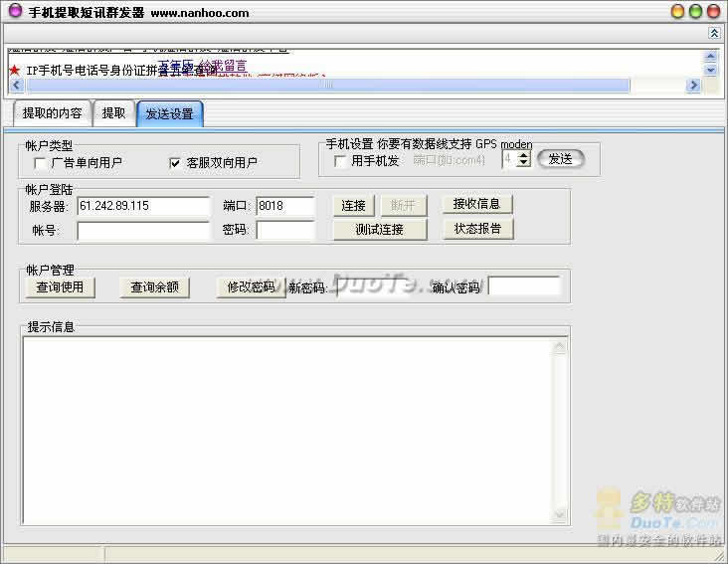728x564 pixels.
Task: Click the 修改密码 button
Action: tap(252, 287)
